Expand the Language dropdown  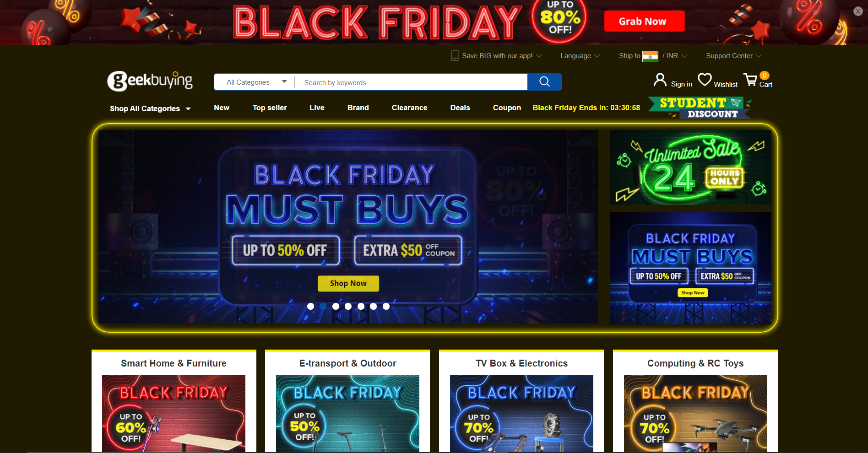580,56
